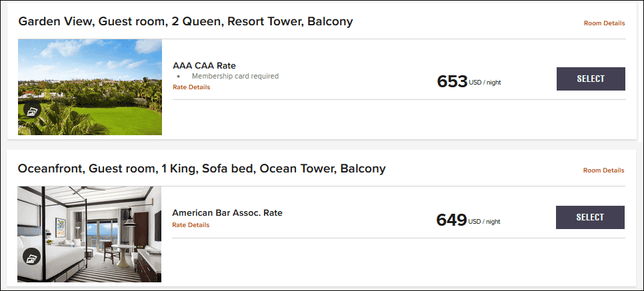644x291 pixels.
Task: Click the American Bar Assoc. Rate name
Action: tap(227, 213)
